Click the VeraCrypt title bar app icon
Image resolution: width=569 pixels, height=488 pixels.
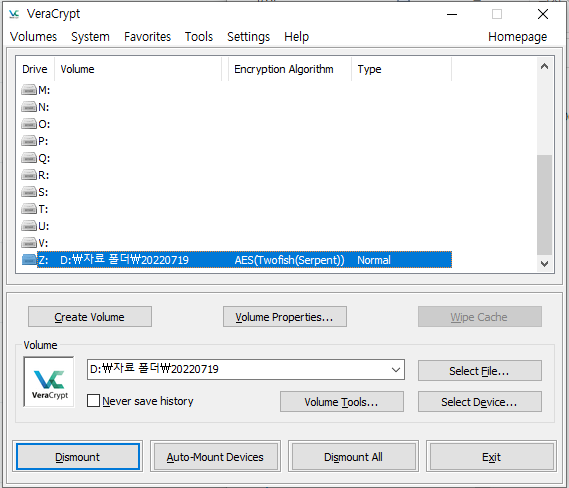tap(14, 14)
